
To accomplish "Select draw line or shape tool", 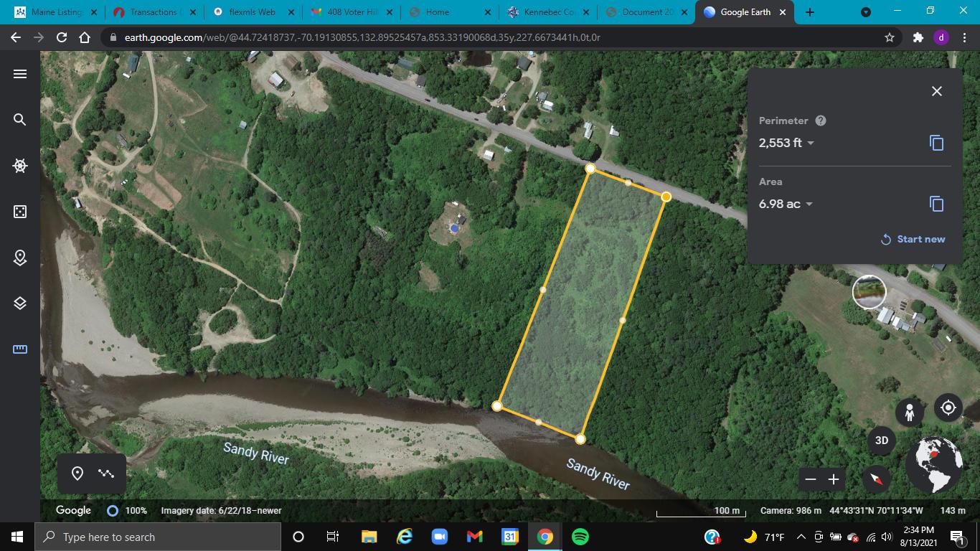I will pyautogui.click(x=106, y=474).
